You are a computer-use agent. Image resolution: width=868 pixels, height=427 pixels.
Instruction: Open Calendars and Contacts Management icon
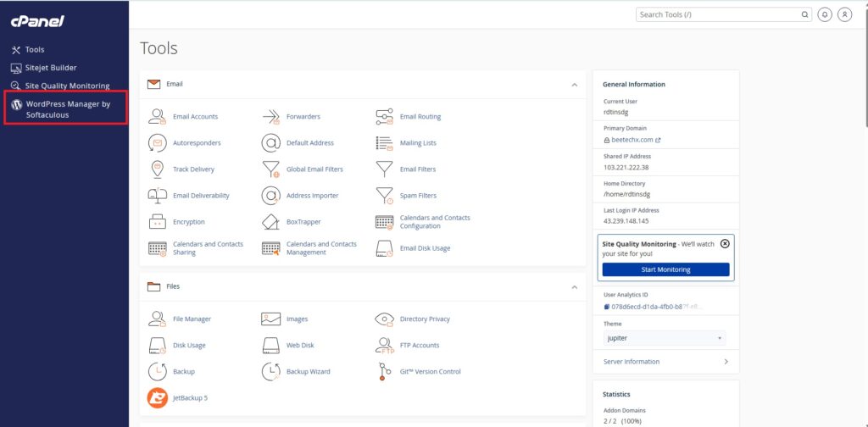(x=270, y=248)
